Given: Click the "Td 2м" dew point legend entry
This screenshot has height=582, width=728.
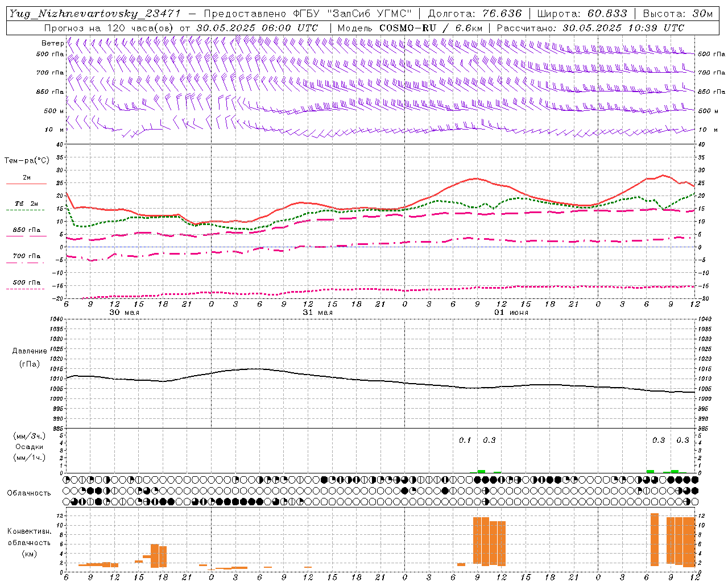Looking at the screenshot, I should tap(26, 203).
